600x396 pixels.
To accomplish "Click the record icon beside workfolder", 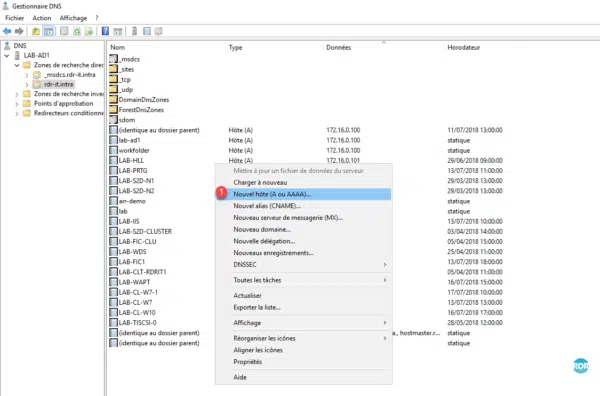I will coord(113,150).
